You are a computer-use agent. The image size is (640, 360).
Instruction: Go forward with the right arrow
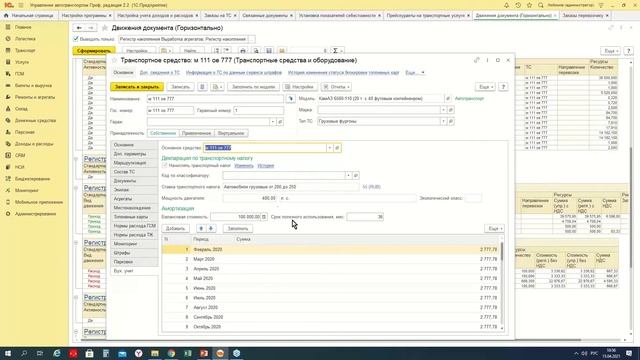click(x=91, y=28)
